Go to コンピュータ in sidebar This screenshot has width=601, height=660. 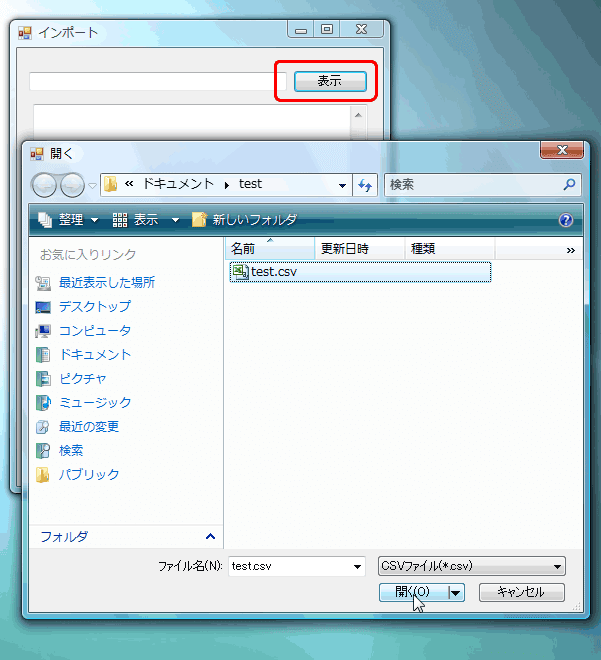[x=94, y=331]
